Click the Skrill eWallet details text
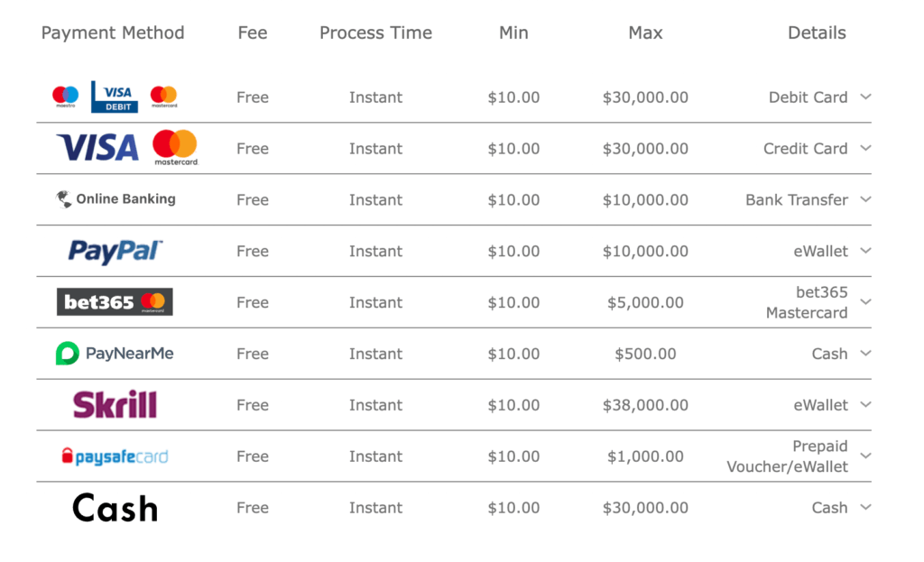This screenshot has width=924, height=562. [820, 405]
